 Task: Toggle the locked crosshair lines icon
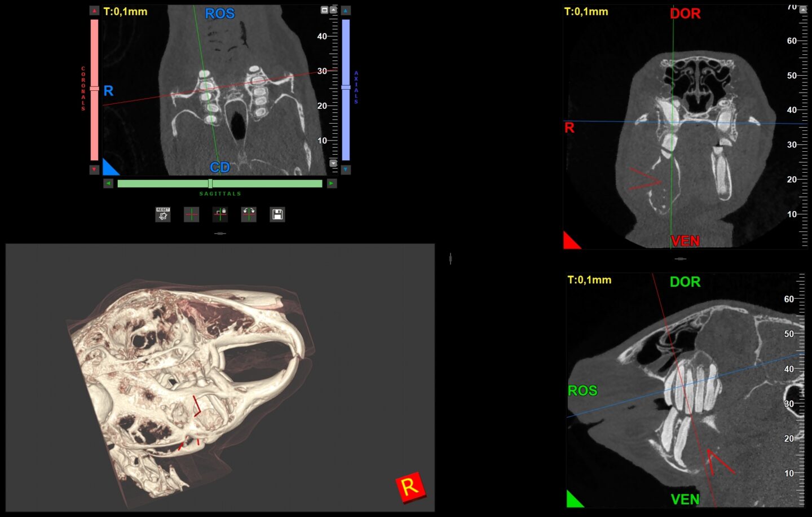[220, 214]
